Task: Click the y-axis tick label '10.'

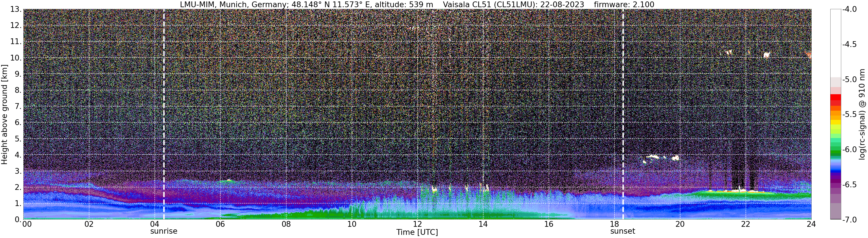Action: coord(16,58)
